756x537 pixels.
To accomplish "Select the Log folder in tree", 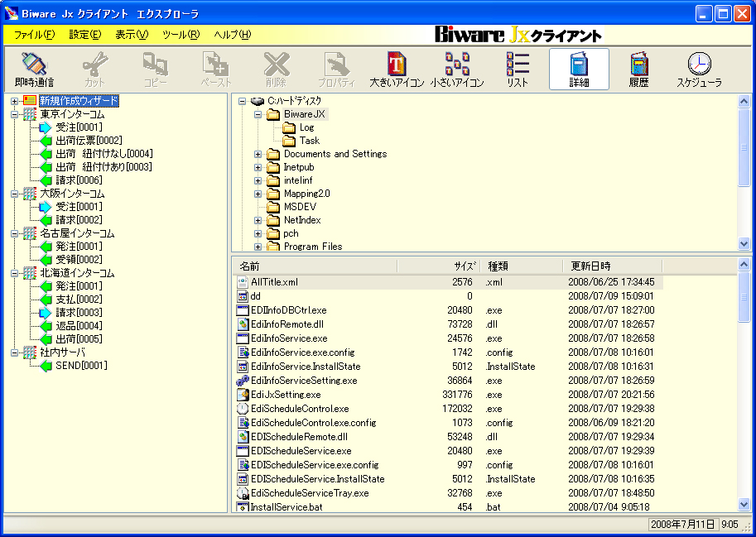I will (306, 127).
